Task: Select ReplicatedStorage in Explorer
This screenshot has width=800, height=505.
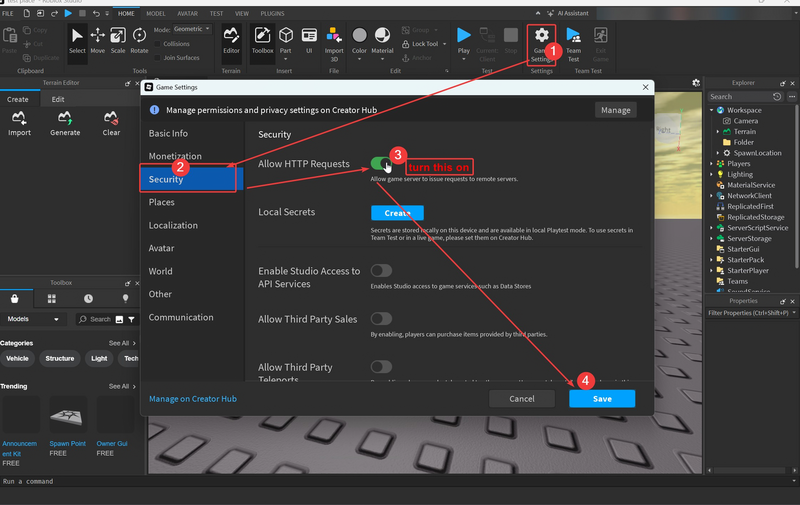Action: [x=755, y=217]
